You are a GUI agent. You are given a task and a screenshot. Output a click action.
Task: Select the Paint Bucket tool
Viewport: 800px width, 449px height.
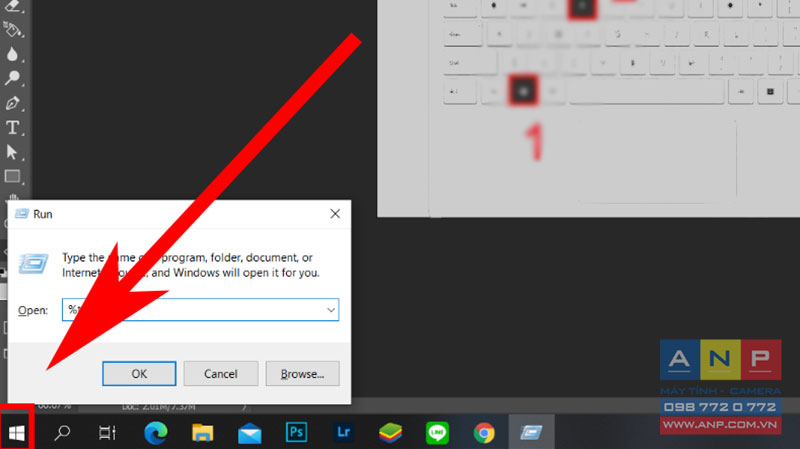pyautogui.click(x=12, y=30)
